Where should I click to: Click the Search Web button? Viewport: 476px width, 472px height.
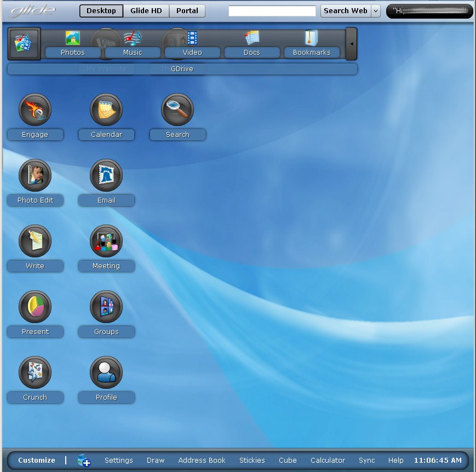click(346, 11)
